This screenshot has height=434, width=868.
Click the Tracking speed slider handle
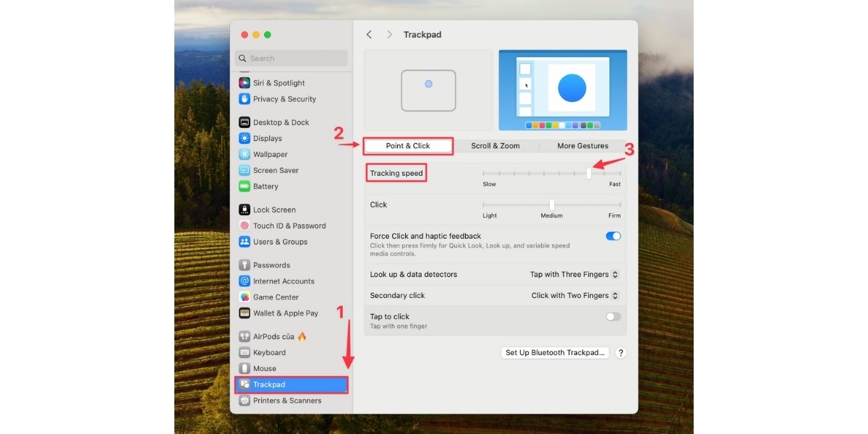[589, 174]
